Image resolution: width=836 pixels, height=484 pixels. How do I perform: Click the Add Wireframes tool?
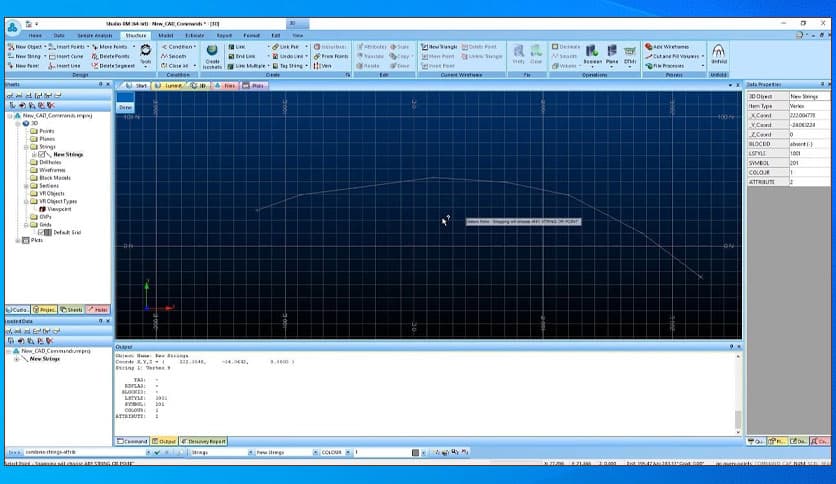667,47
